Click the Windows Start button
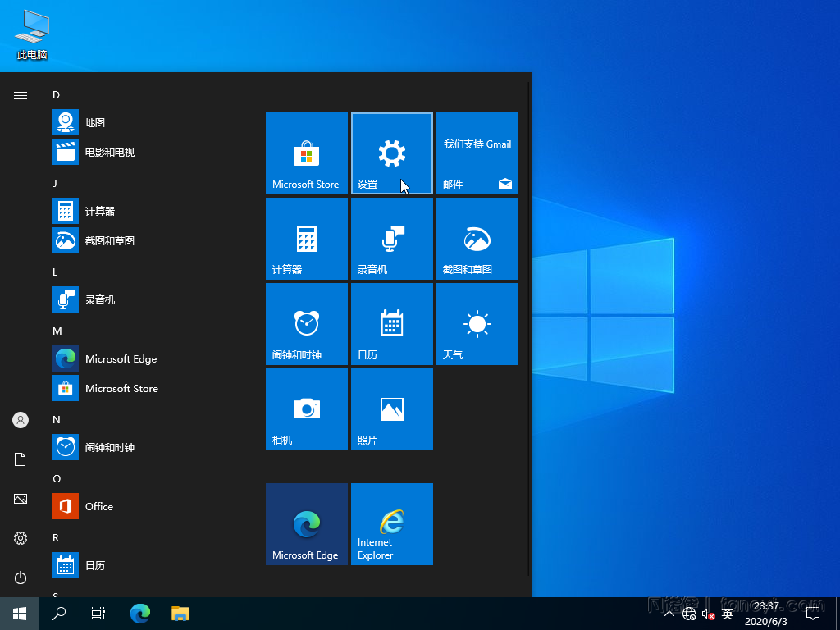 pos(20,614)
